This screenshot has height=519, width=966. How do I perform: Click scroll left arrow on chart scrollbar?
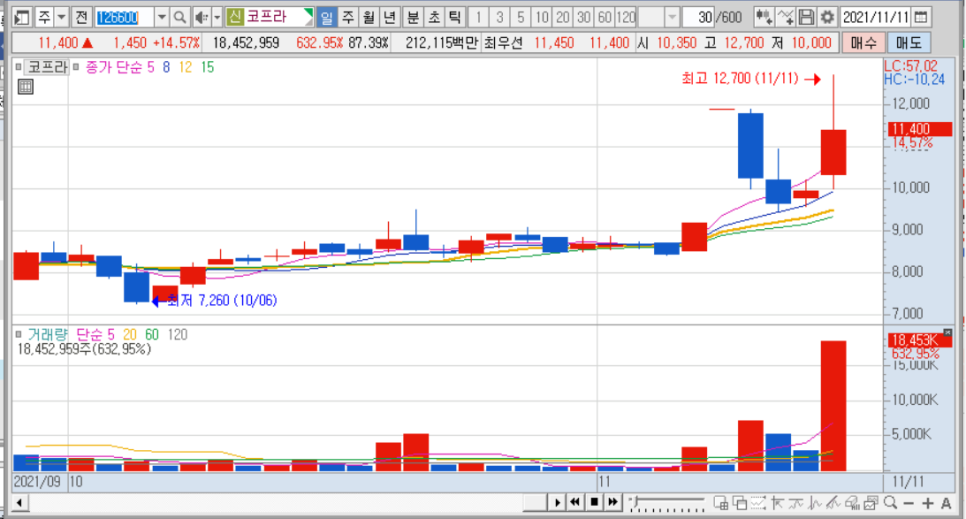pyautogui.click(x=20, y=503)
